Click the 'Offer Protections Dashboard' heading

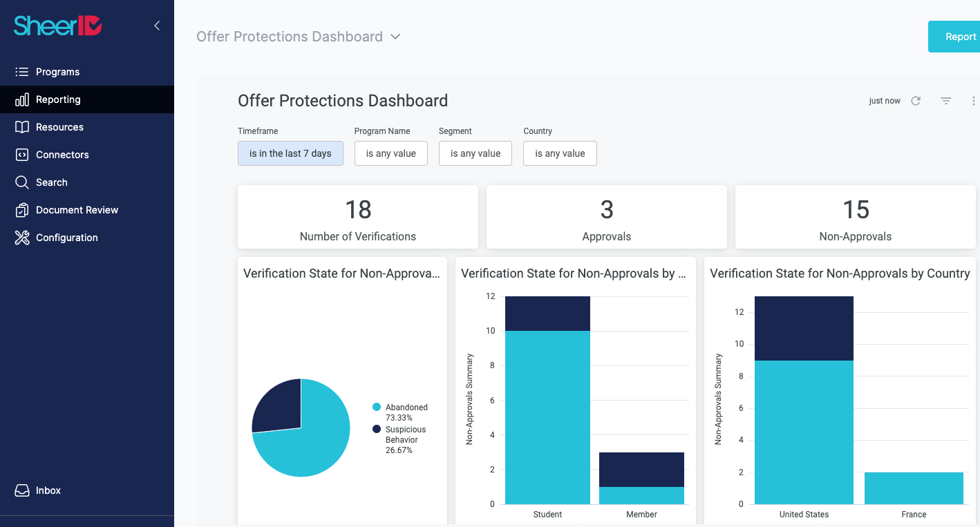click(x=343, y=101)
